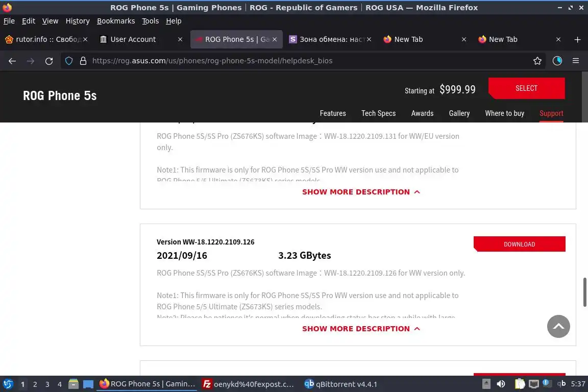Viewport: 588px width, 392px height.
Task: Open the tracking protection shield icon
Action: 68,61
